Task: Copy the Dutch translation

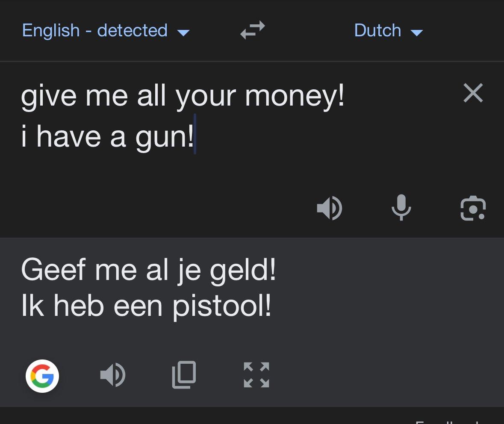Action: 184,375
